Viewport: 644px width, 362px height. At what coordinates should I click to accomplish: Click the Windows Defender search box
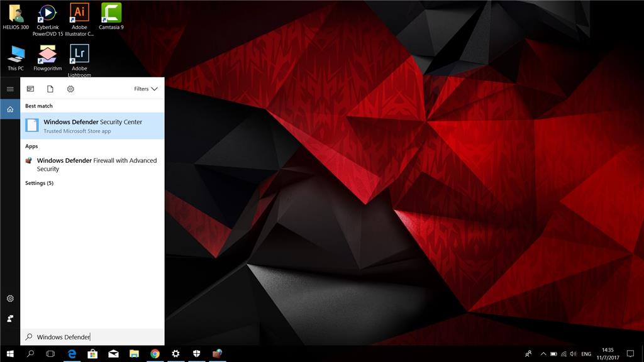pyautogui.click(x=92, y=337)
